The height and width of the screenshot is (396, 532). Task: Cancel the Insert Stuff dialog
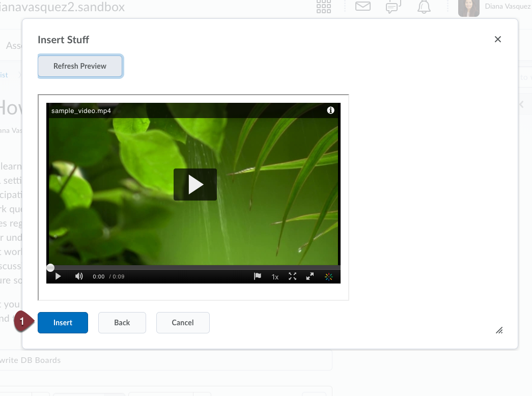183,323
